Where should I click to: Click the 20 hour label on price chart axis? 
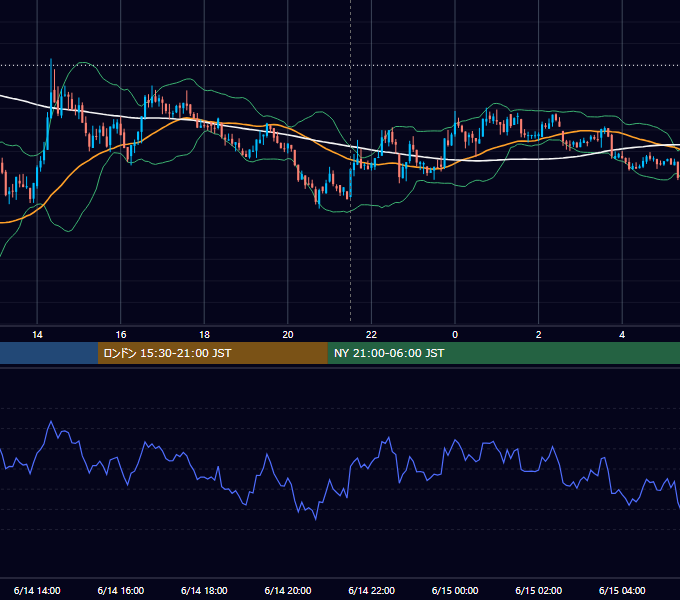click(288, 335)
